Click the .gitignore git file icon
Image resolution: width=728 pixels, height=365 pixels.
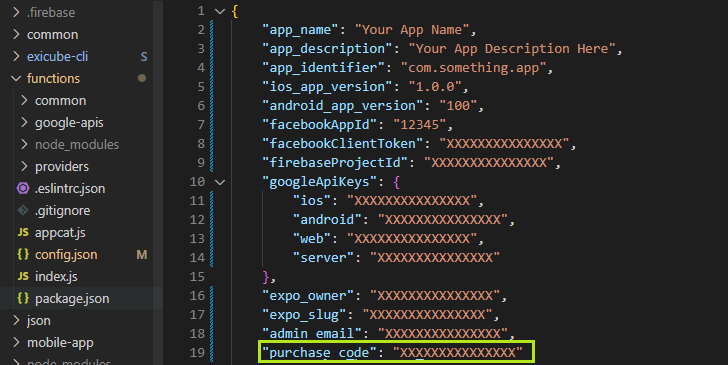point(23,210)
